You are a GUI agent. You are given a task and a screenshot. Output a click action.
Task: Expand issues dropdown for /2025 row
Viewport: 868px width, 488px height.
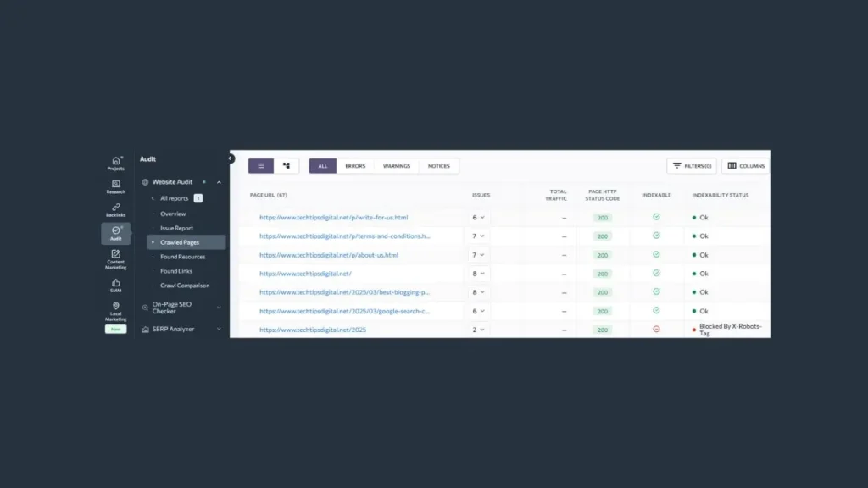[x=478, y=330]
